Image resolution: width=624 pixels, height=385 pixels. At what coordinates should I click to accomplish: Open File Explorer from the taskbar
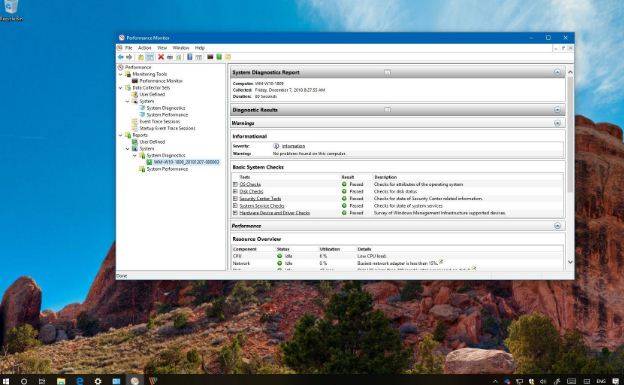click(61, 381)
